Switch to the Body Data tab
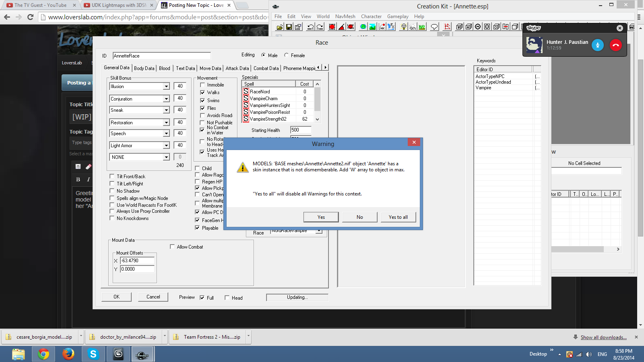 [144, 68]
